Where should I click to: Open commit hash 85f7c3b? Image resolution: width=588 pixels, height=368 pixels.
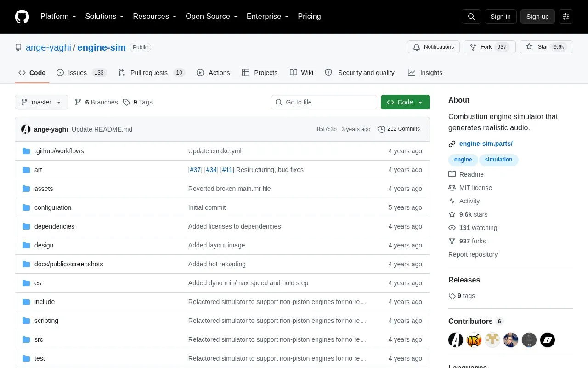tap(327, 129)
